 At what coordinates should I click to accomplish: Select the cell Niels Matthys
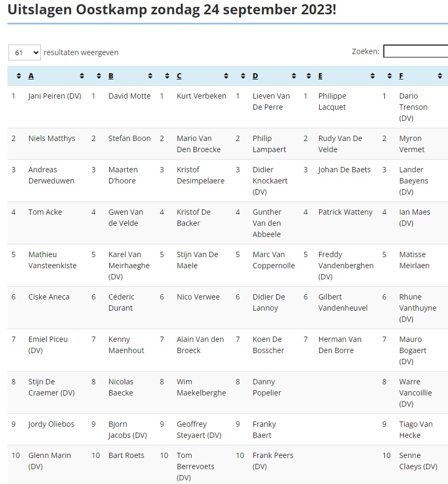pyautogui.click(x=51, y=138)
